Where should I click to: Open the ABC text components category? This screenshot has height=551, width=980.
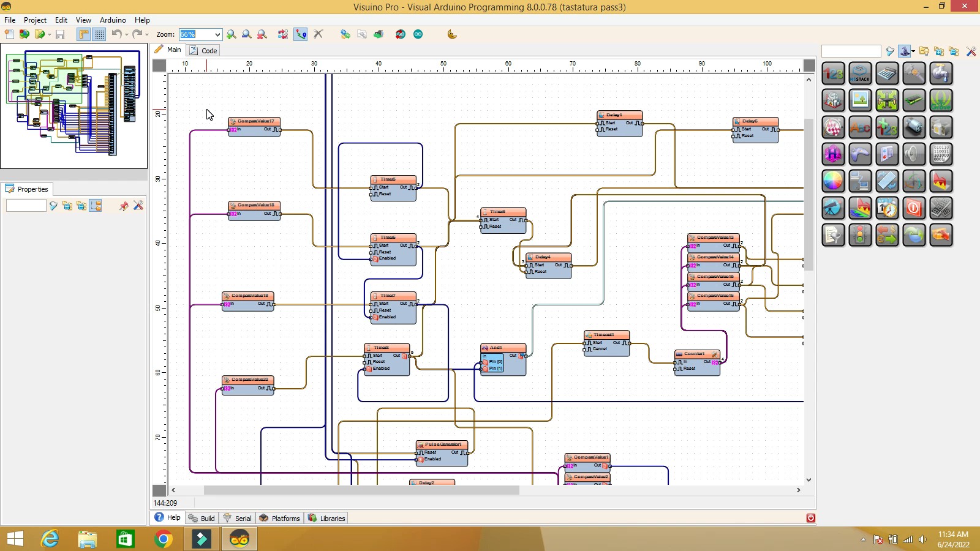[860, 127]
